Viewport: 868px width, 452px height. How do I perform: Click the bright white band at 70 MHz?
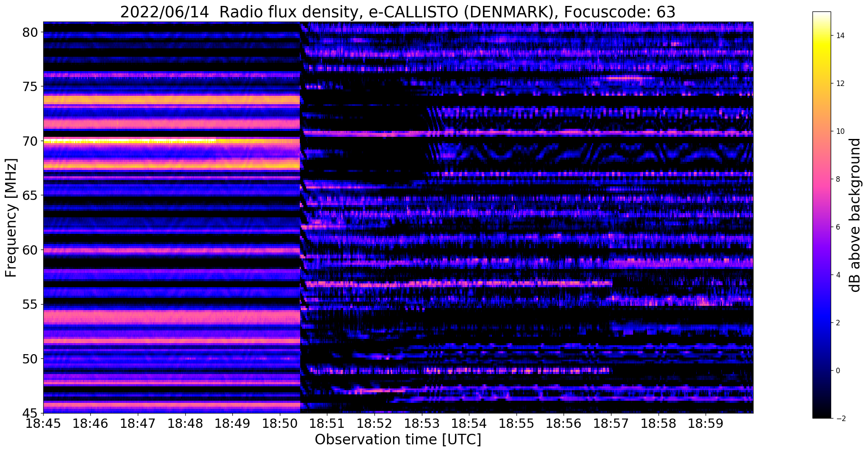(129, 141)
